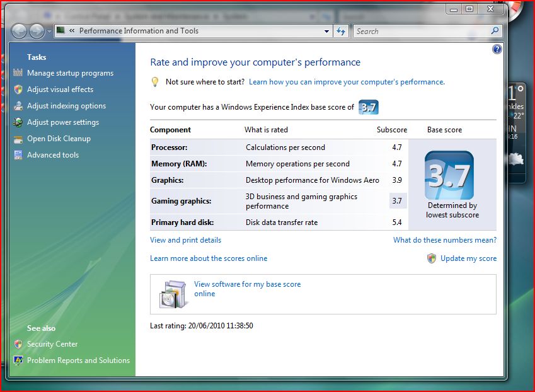Select the Primary hard disk row label
Screen dimensions: 535x392
click(183, 222)
